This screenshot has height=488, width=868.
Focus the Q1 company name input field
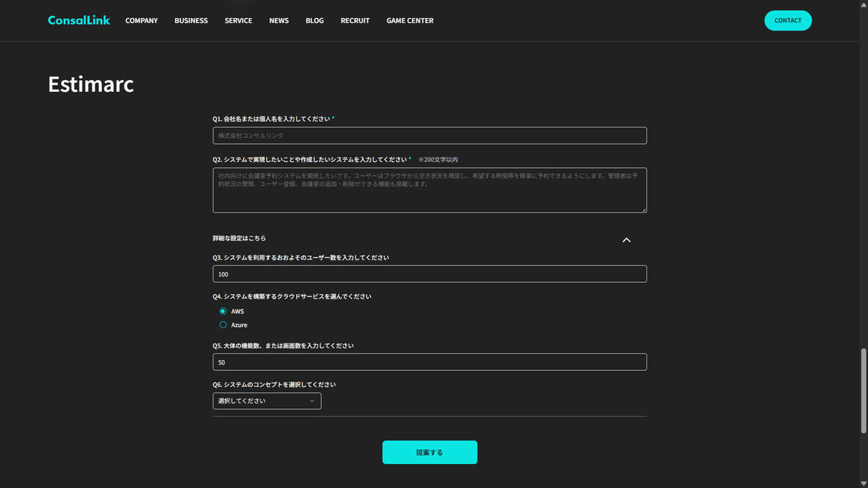pos(430,136)
